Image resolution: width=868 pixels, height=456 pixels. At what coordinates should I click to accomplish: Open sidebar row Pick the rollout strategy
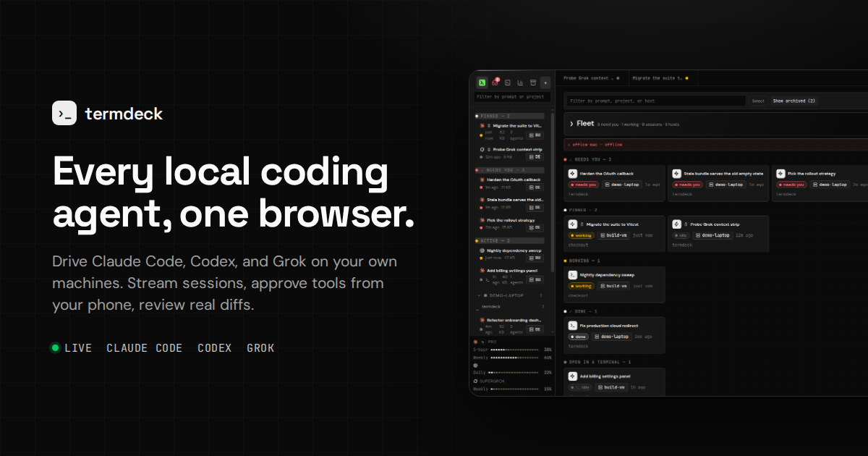(513, 224)
